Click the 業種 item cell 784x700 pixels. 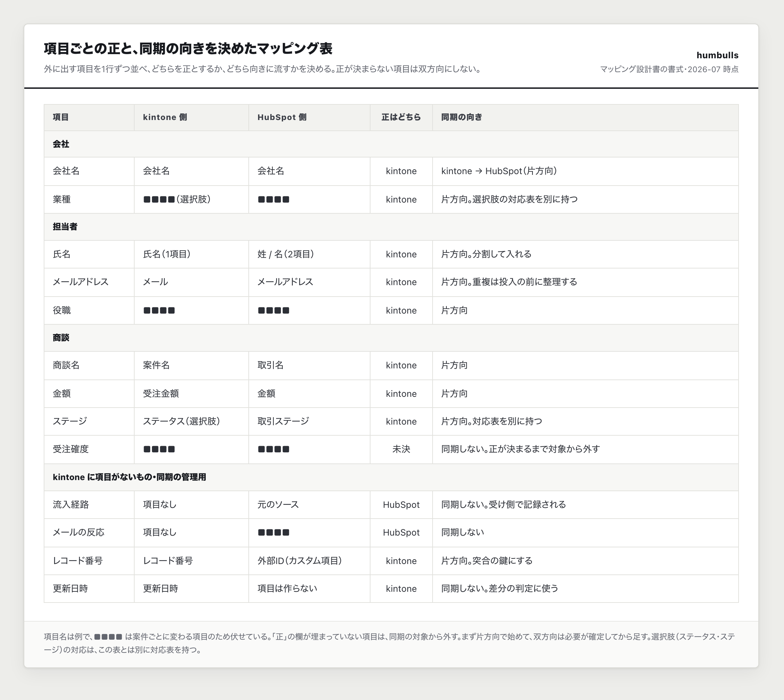tap(89, 199)
